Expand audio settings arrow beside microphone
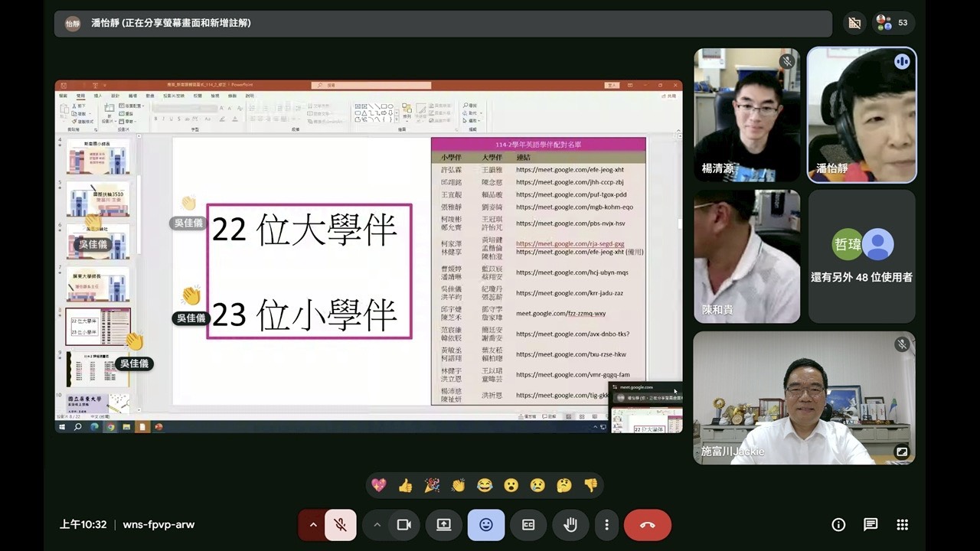980x551 pixels. point(312,525)
